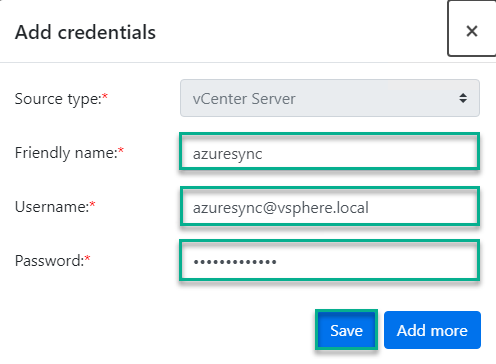Click the Password label
The height and width of the screenshot is (364, 496).
tap(53, 261)
